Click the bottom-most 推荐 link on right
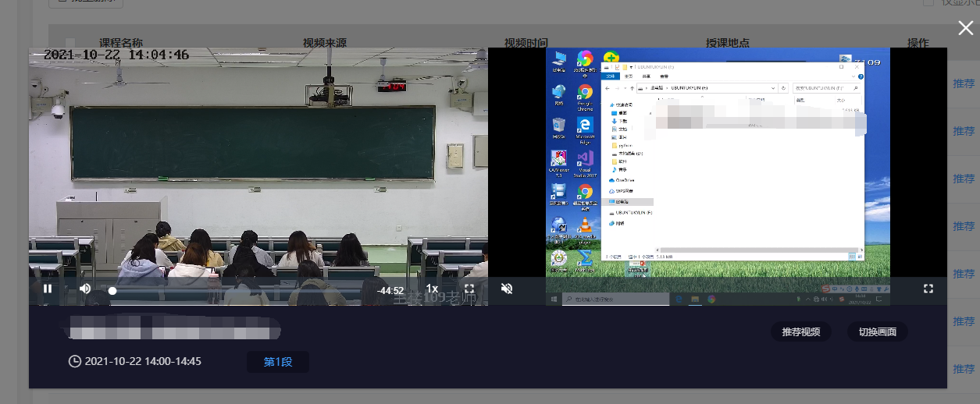Viewport: 980px width, 404px height. [964, 369]
